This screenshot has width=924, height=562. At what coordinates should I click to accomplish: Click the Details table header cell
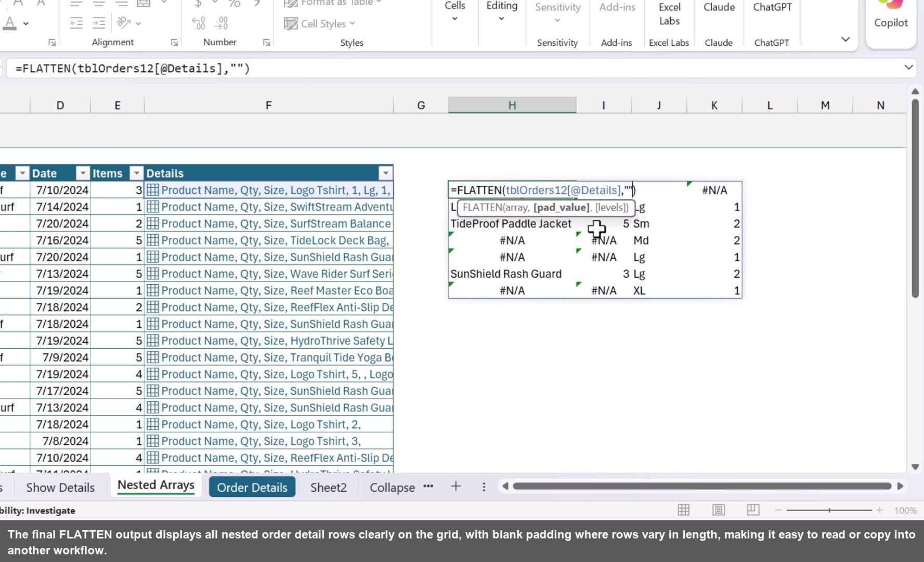coord(268,173)
